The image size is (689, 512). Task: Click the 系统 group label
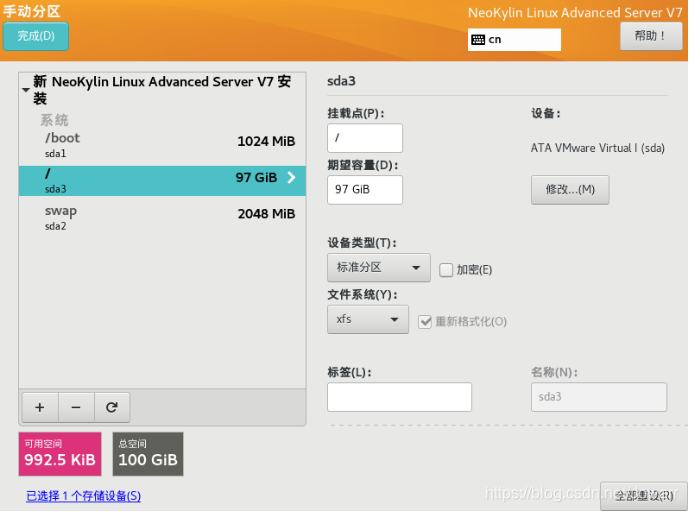tap(54, 120)
